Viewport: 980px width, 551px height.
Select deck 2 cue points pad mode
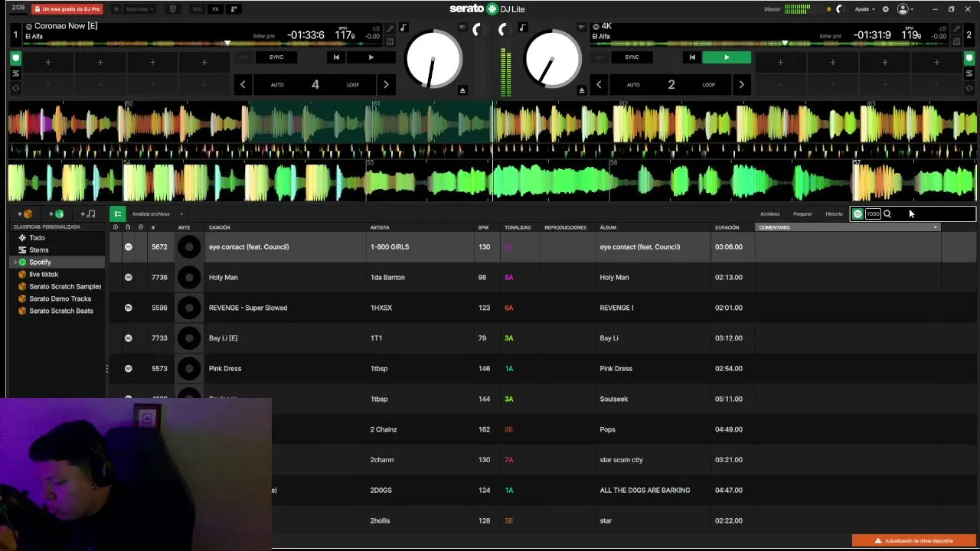click(x=969, y=58)
